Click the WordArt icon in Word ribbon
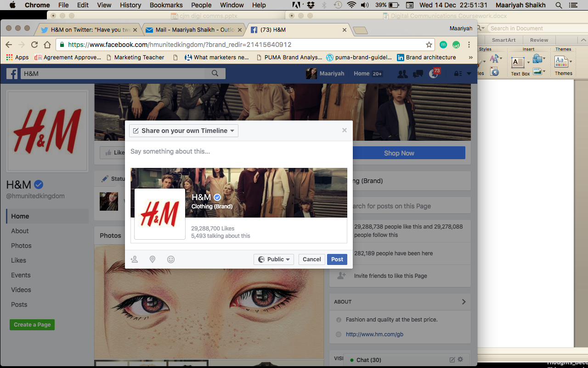The width and height of the screenshot is (588, 368). pyautogui.click(x=494, y=58)
